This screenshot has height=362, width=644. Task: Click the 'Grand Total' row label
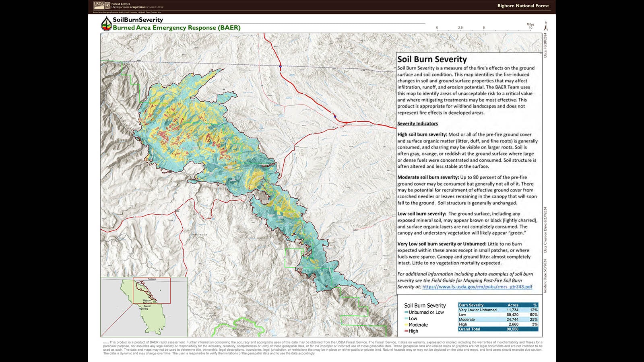point(469,329)
